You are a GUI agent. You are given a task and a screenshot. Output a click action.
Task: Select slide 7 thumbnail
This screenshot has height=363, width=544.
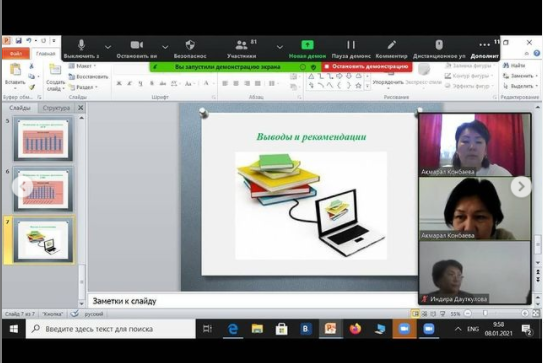[x=43, y=240]
